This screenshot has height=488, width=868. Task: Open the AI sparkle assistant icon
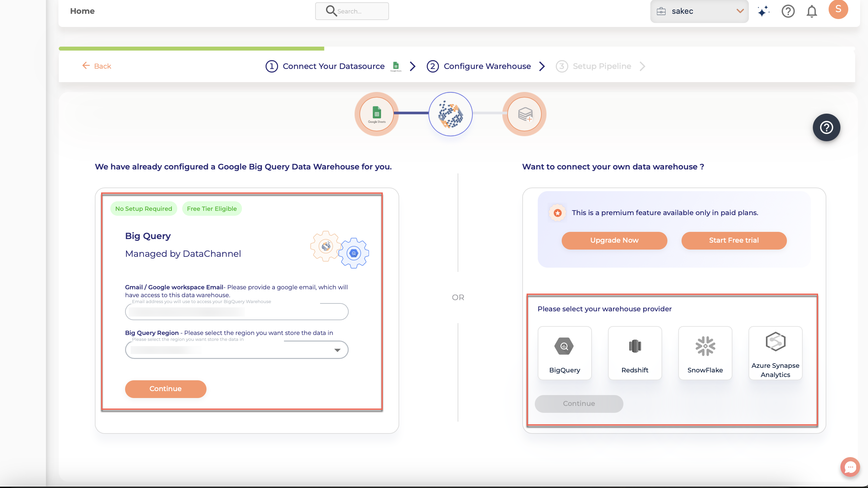click(x=763, y=11)
